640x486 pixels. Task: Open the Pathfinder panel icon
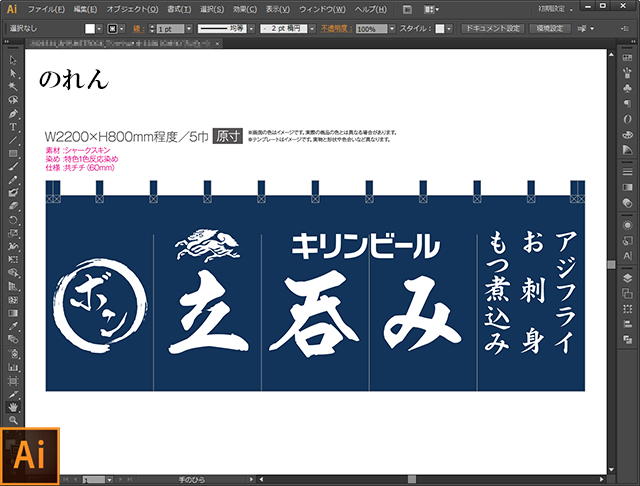[627, 340]
